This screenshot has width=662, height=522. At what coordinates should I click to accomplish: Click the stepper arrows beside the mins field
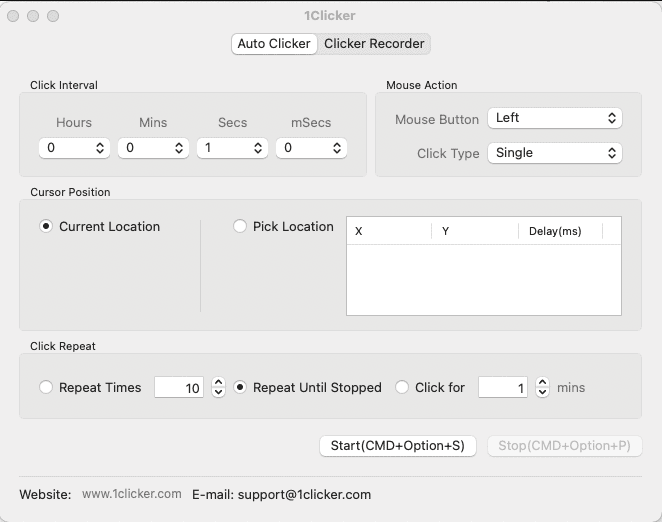tap(543, 387)
